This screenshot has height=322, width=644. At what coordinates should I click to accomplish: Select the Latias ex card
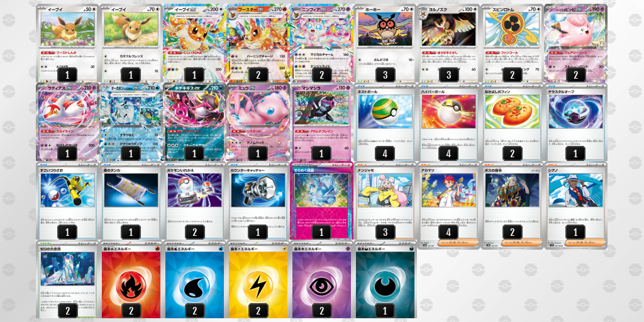[x=67, y=122]
